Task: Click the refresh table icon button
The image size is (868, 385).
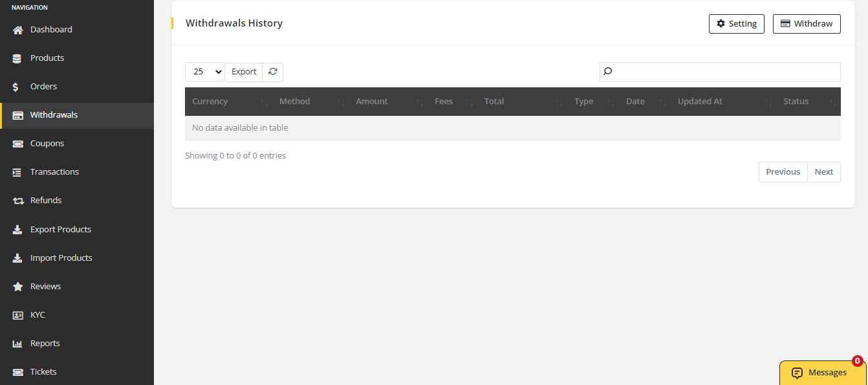Action: pos(273,72)
